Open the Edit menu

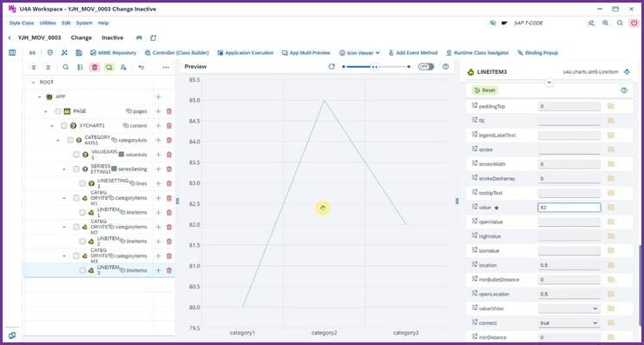pyautogui.click(x=66, y=23)
